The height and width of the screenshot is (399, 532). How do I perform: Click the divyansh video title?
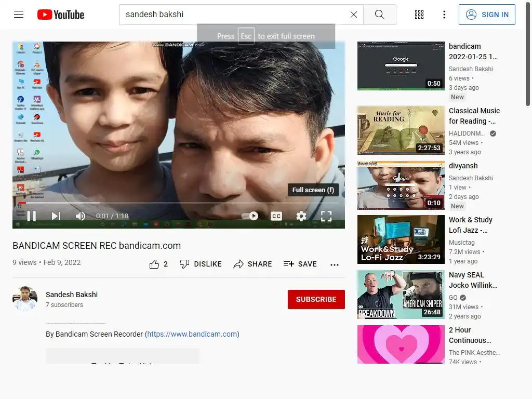point(463,166)
